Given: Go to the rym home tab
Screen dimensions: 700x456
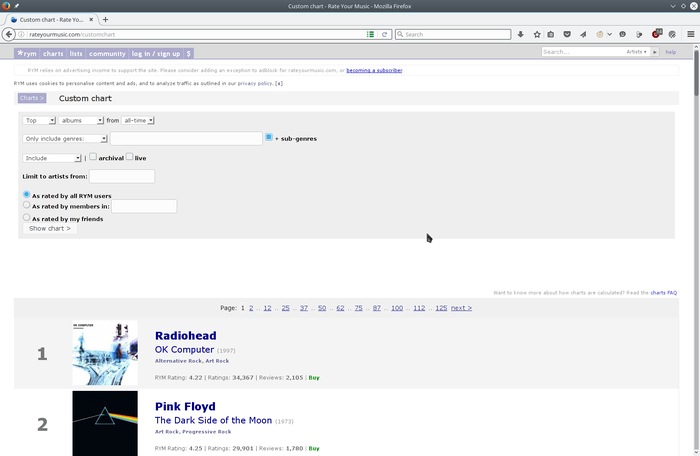Looking at the screenshot, I should (x=27, y=54).
